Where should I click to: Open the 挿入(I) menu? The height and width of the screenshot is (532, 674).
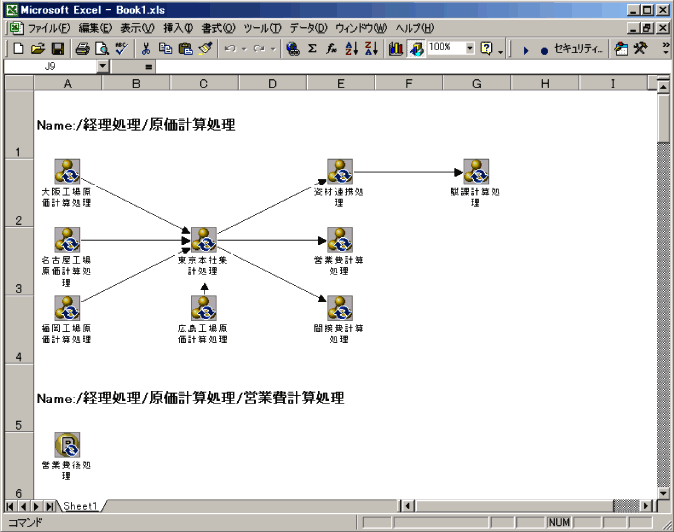coord(178,28)
